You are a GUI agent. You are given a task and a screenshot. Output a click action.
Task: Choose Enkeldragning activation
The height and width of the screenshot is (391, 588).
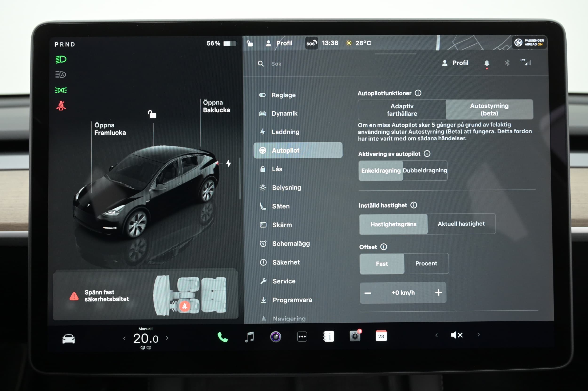pyautogui.click(x=381, y=170)
